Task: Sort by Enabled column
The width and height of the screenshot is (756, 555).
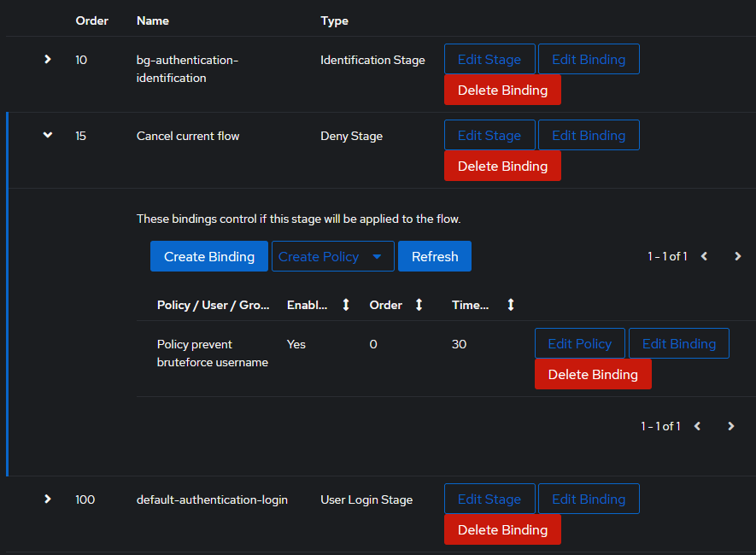Action: [346, 305]
